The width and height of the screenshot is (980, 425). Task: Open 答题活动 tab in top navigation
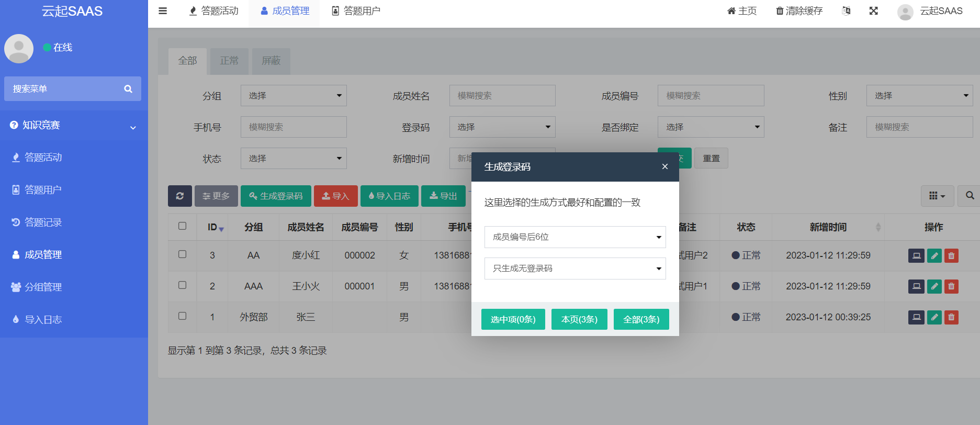click(214, 11)
